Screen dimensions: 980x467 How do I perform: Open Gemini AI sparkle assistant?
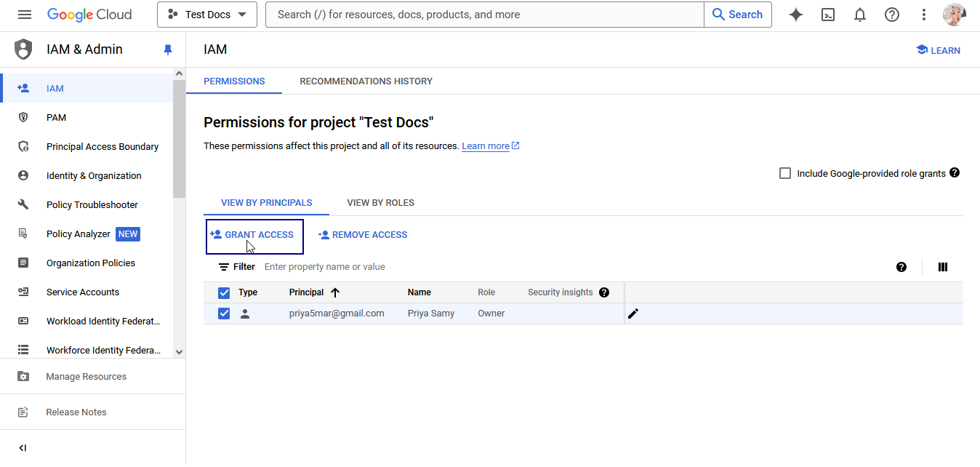[796, 15]
